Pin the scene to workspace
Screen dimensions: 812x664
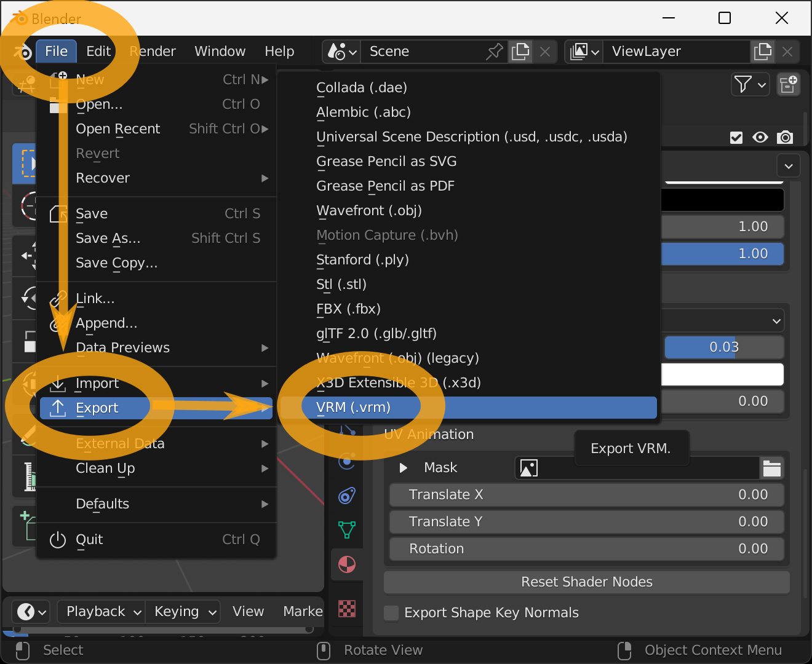[494, 52]
